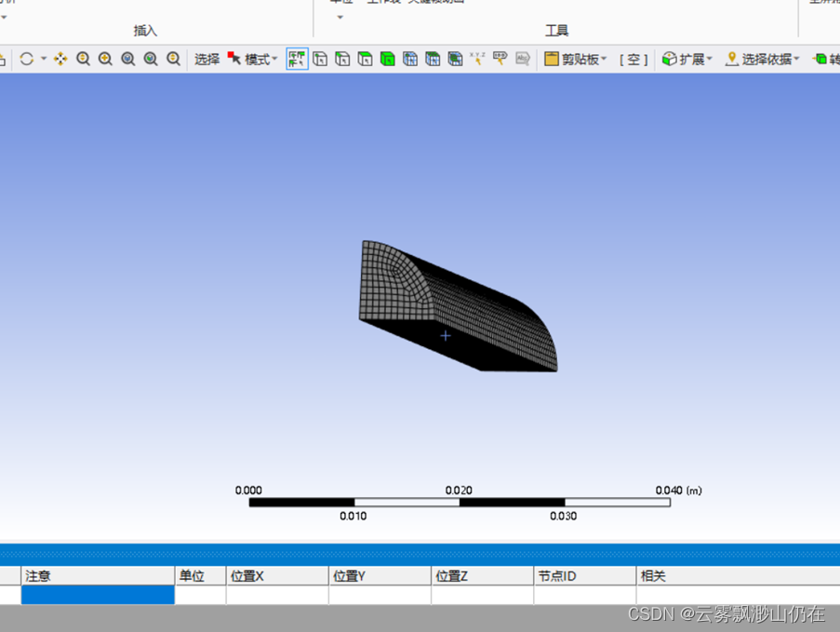
Task: Toggle the smart select label icon
Action: [x=500, y=59]
